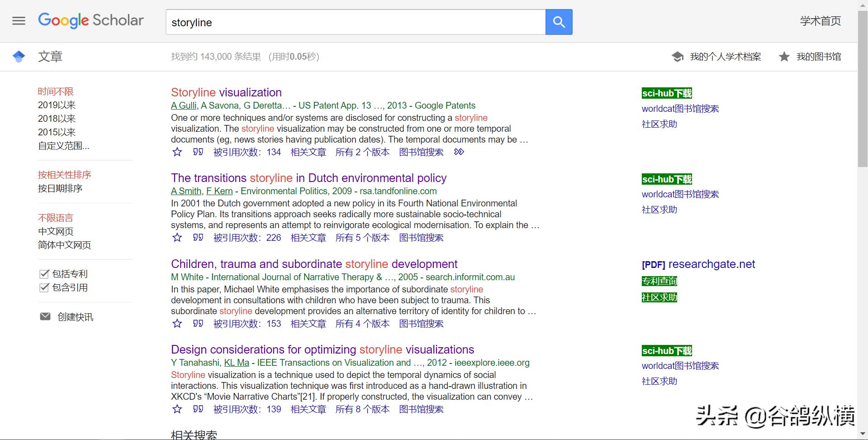Star the Design considerations storyline result
Viewport: 868px width, 440px height.
(177, 409)
